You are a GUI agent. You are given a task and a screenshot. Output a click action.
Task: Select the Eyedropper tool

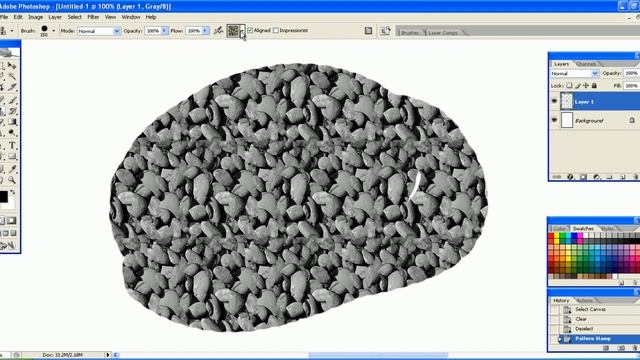point(12,169)
